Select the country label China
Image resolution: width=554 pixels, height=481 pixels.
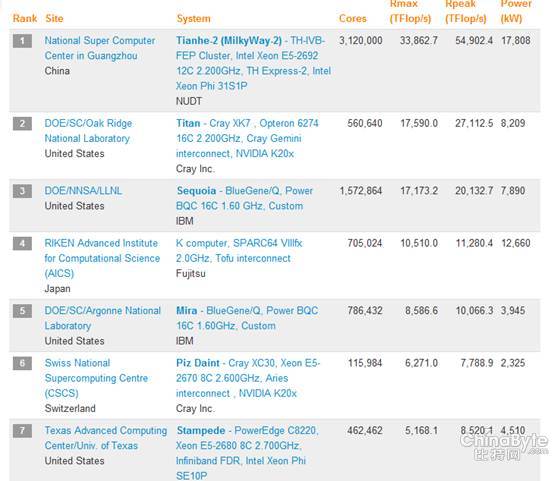click(57, 71)
